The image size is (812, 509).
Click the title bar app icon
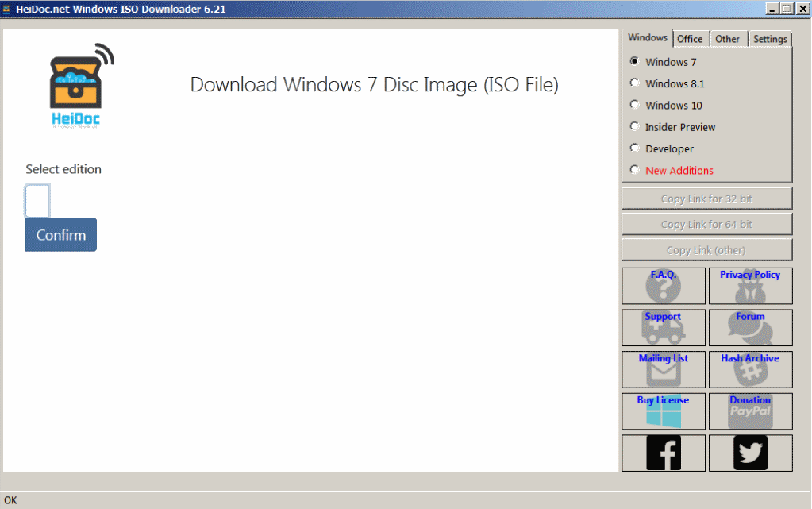[6, 9]
